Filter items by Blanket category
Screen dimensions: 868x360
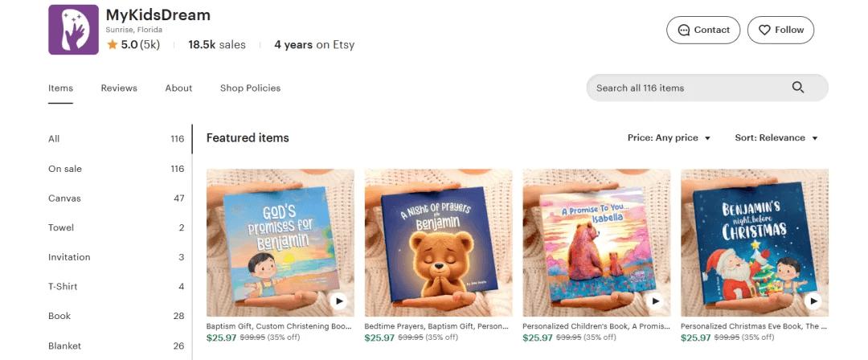pos(63,346)
